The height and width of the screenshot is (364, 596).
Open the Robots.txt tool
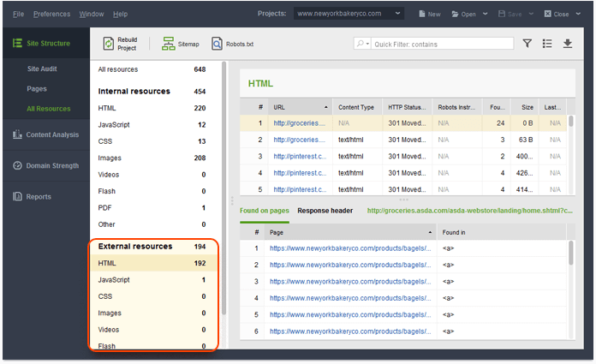click(x=232, y=45)
